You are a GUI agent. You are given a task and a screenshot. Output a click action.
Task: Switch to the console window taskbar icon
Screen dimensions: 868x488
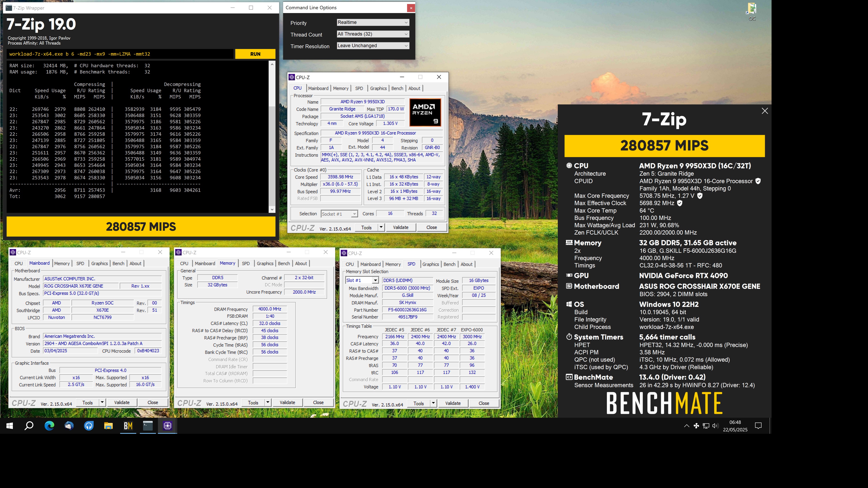148,426
